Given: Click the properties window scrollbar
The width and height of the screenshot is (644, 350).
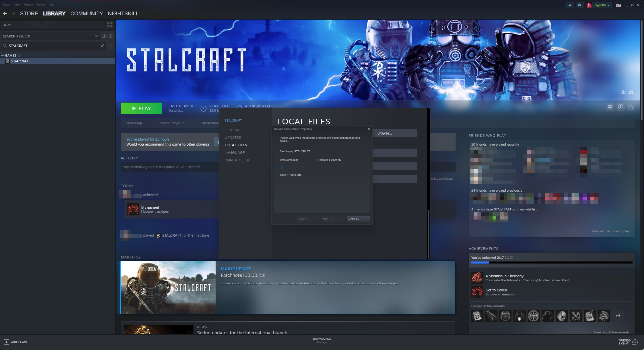Looking at the screenshot, I should [428, 233].
